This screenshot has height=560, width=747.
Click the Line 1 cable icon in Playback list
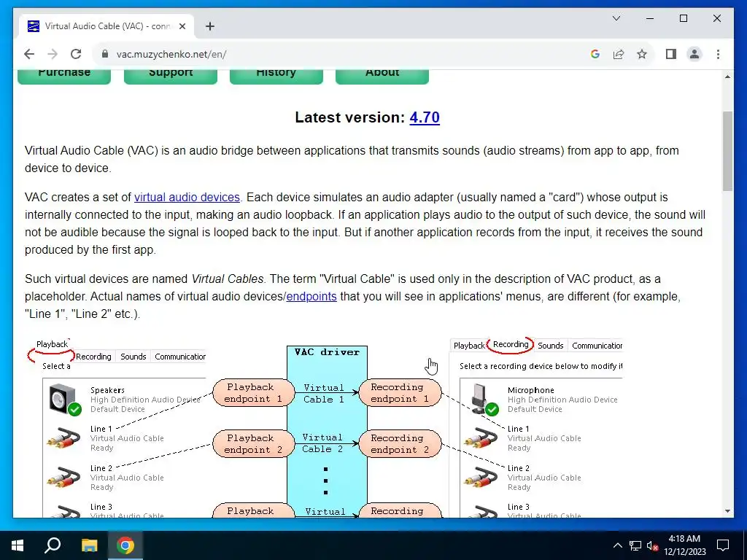click(64, 438)
